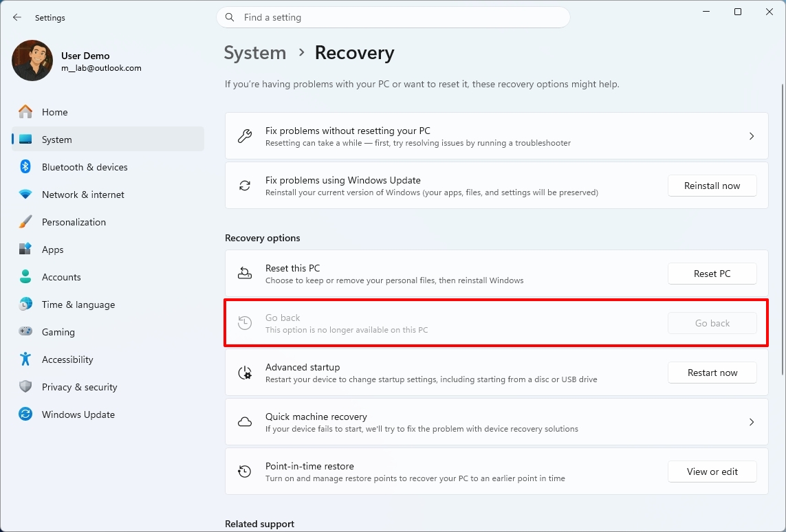Click the Recovery options heading

(x=262, y=238)
